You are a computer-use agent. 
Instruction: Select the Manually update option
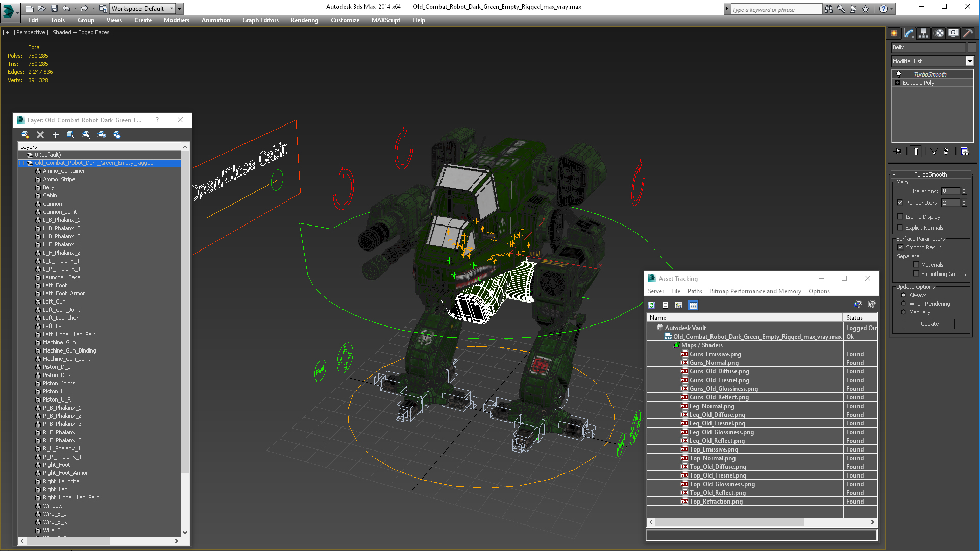(x=903, y=312)
